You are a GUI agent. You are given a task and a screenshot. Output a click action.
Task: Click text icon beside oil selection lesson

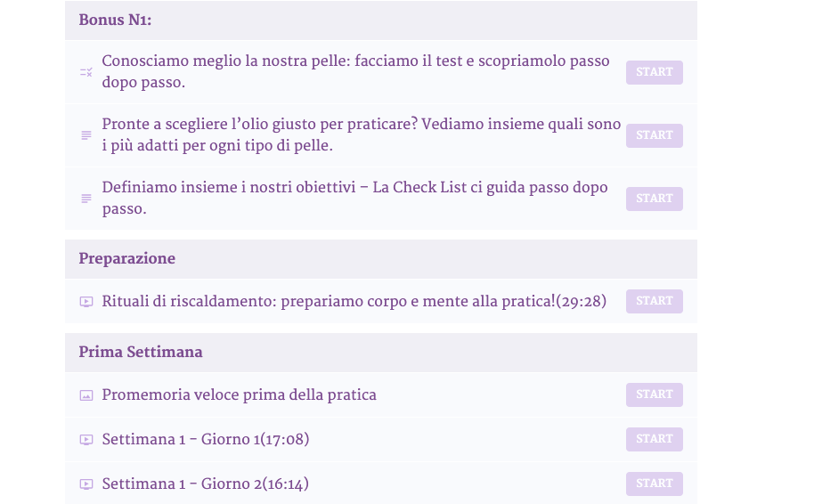[86, 135]
